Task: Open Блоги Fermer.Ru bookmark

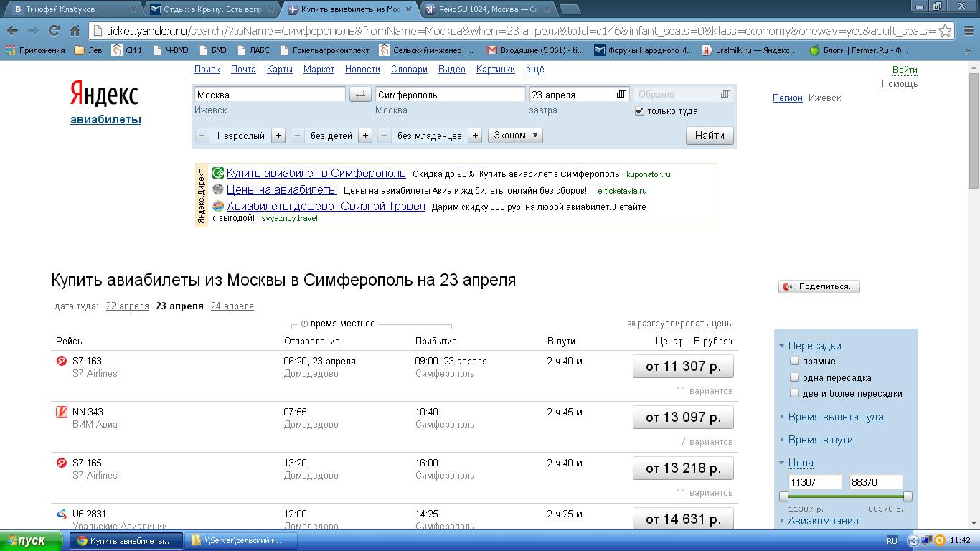Action: tap(859, 50)
